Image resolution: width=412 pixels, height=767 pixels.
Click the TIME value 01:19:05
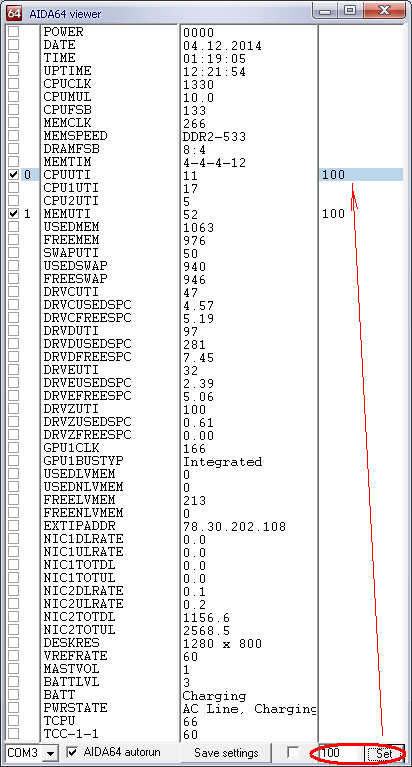(x=214, y=59)
